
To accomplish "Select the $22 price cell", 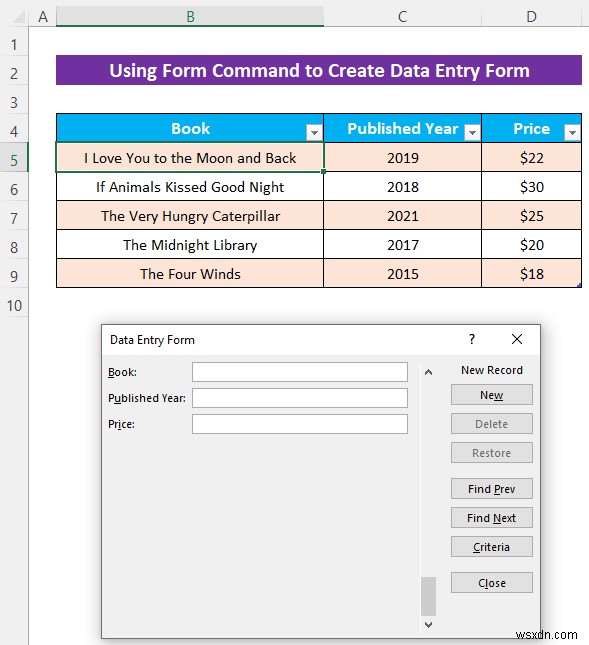I will (x=531, y=158).
